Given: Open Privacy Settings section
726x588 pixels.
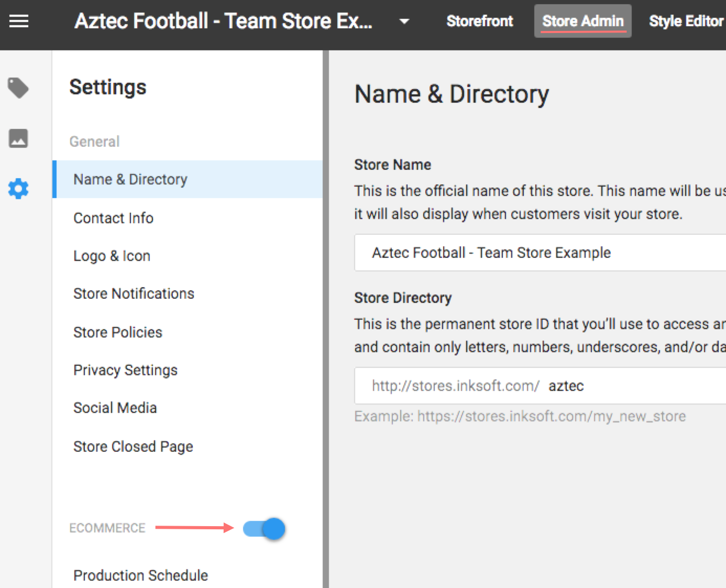Looking at the screenshot, I should click(x=126, y=370).
